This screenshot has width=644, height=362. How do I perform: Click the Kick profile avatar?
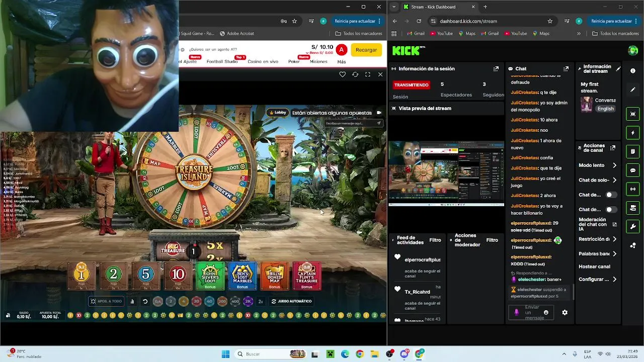coord(633,50)
